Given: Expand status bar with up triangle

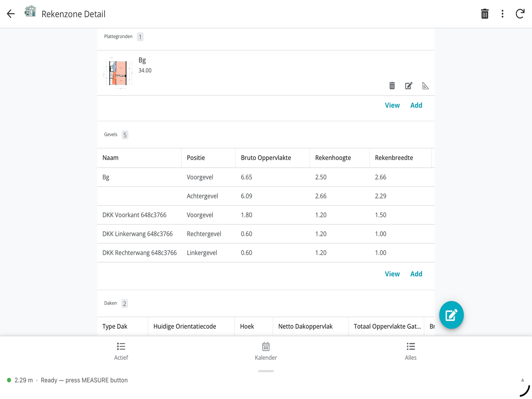Looking at the screenshot, I should 522,380.
